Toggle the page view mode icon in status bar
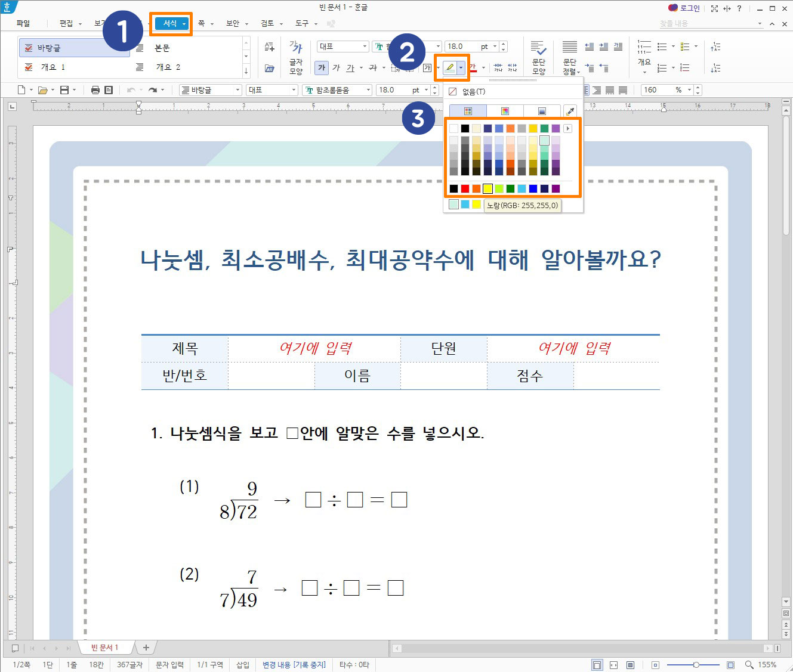793x672 pixels. (597, 665)
